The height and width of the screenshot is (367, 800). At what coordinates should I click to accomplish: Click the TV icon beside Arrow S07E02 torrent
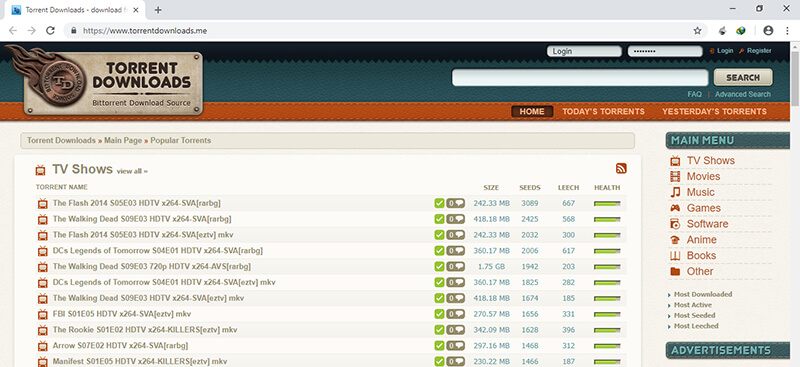42,346
